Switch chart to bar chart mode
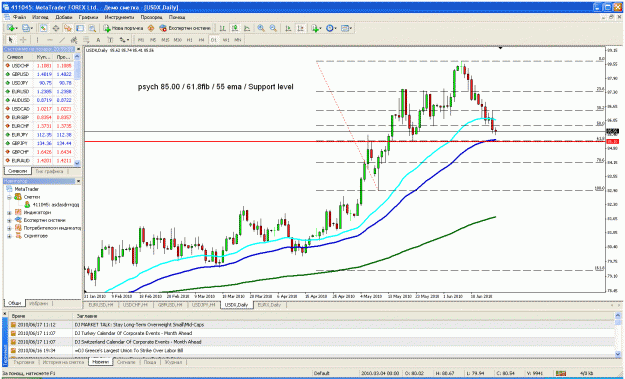Image resolution: width=625 pixels, height=379 pixels. coord(222,28)
